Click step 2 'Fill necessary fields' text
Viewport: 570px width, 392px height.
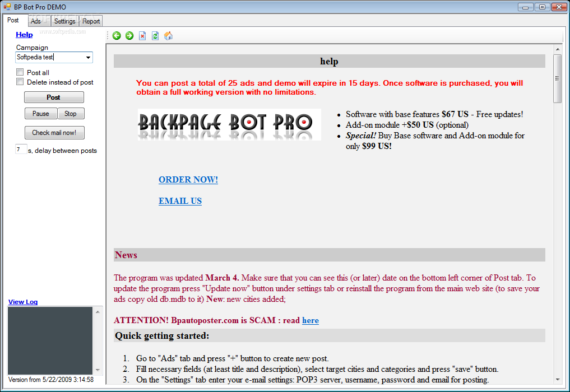tap(317, 369)
